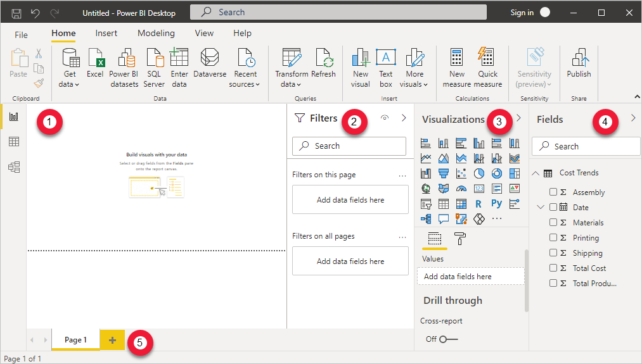Collapse the Filters pane

404,118
